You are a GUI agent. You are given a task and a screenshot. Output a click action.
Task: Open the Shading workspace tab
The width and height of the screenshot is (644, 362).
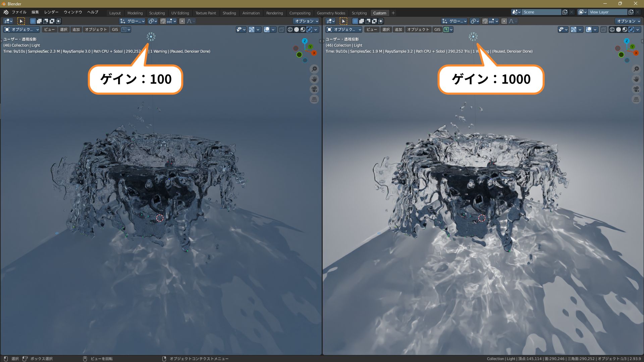(x=229, y=13)
